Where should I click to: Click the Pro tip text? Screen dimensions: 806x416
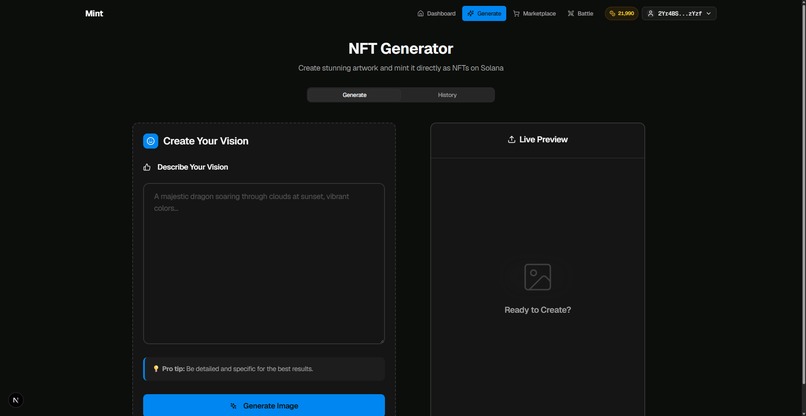(237, 369)
